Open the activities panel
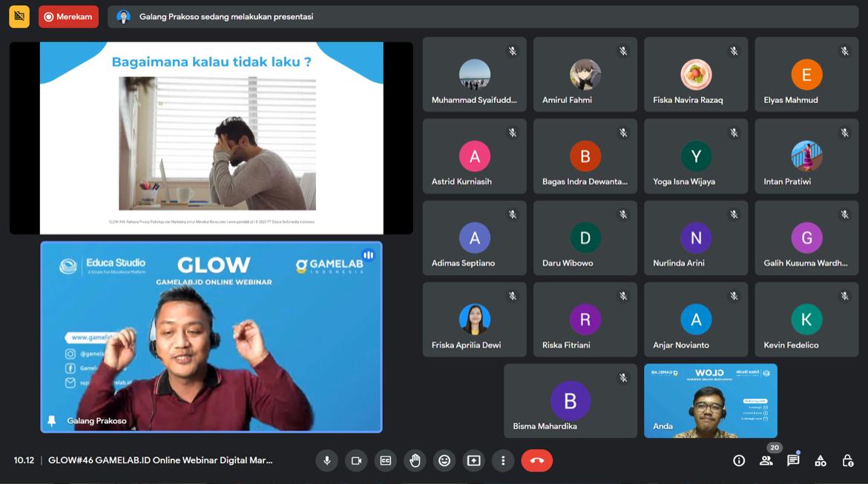 click(x=821, y=461)
